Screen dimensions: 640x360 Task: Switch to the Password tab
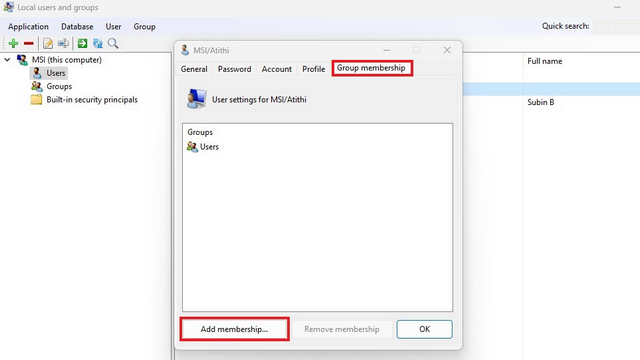[234, 69]
